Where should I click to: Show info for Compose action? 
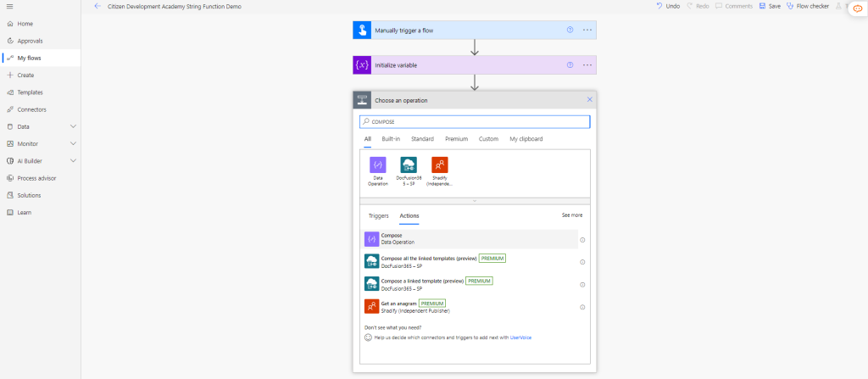coord(582,240)
